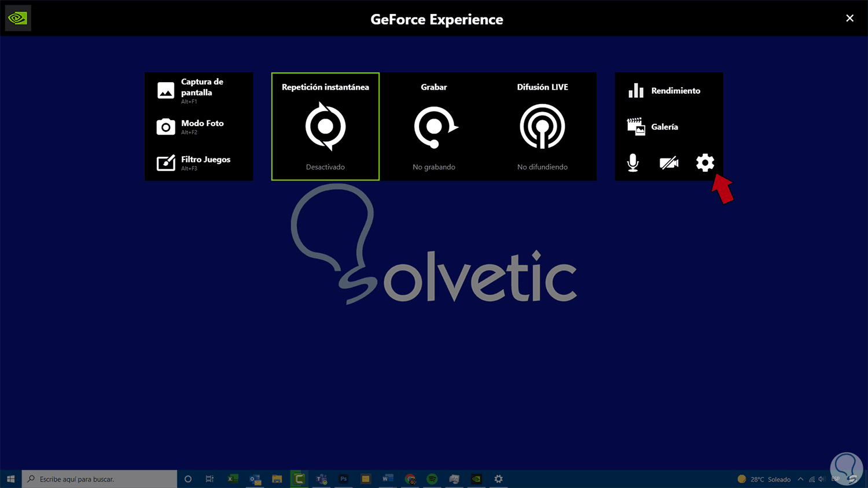Screen dimensions: 868x488
Task: Select Repetición instantánea
Action: pyautogui.click(x=325, y=127)
